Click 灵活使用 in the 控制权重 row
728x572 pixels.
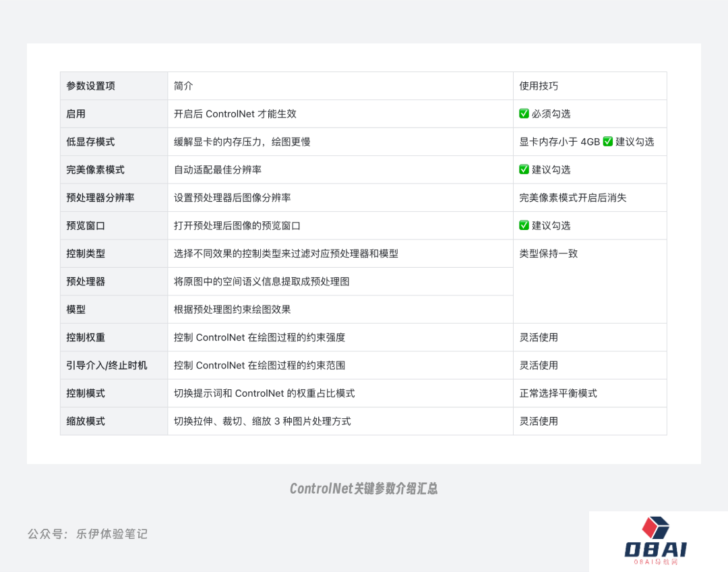coord(539,337)
